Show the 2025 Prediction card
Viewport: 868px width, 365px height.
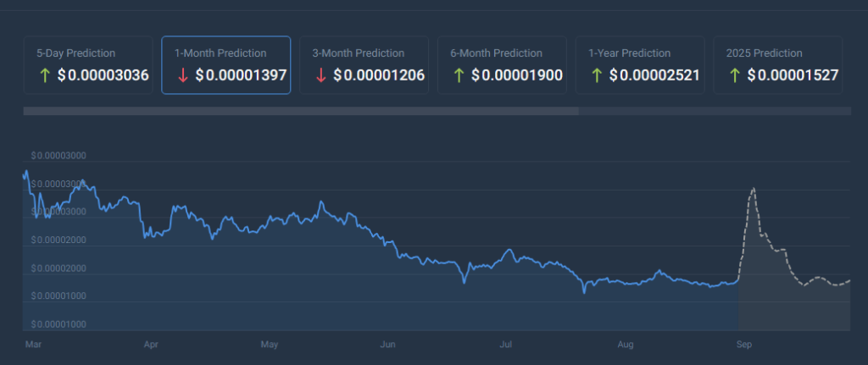[x=778, y=65]
